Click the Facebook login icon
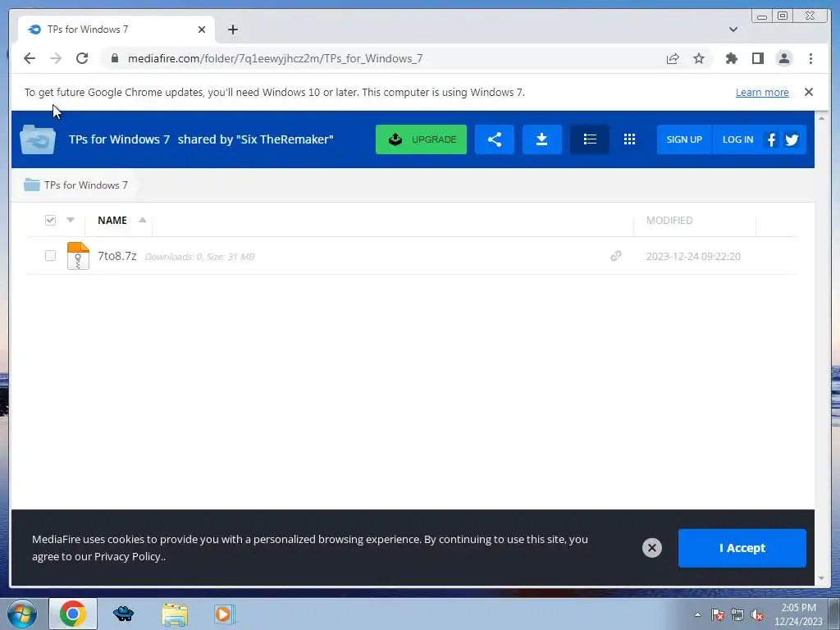This screenshot has width=840, height=630. [771, 139]
